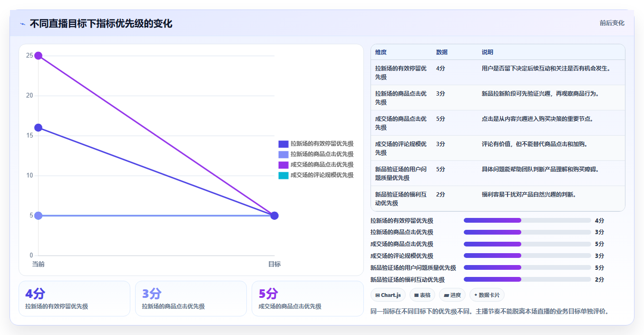Click the 目标 x-axis label
644x335 pixels.
274,264
